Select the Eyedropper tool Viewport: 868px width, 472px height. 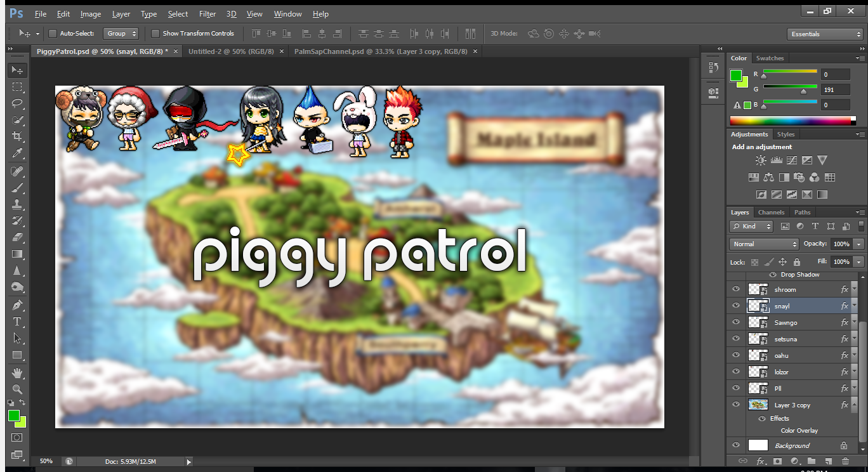18,153
